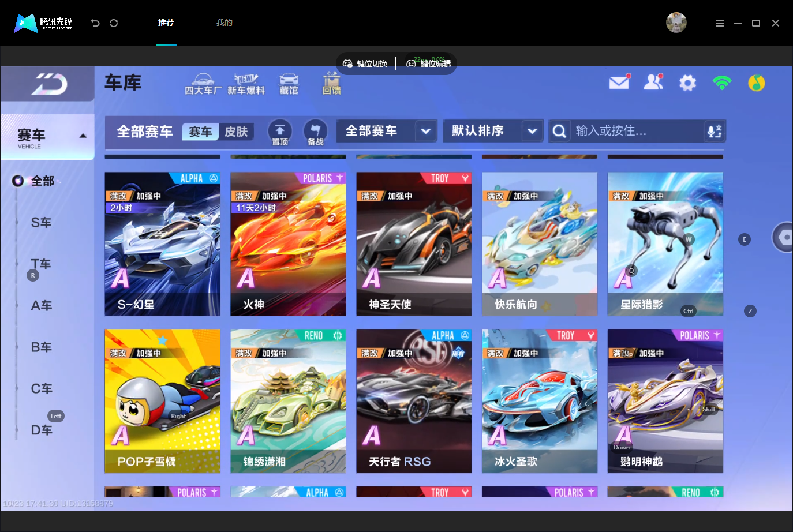The height and width of the screenshot is (532, 793).
Task: Select the S-幻星 car card
Action: [162, 244]
